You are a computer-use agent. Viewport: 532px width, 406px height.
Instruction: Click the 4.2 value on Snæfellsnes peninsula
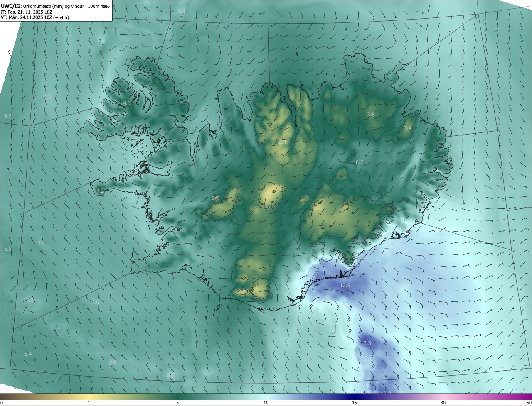click(100, 191)
